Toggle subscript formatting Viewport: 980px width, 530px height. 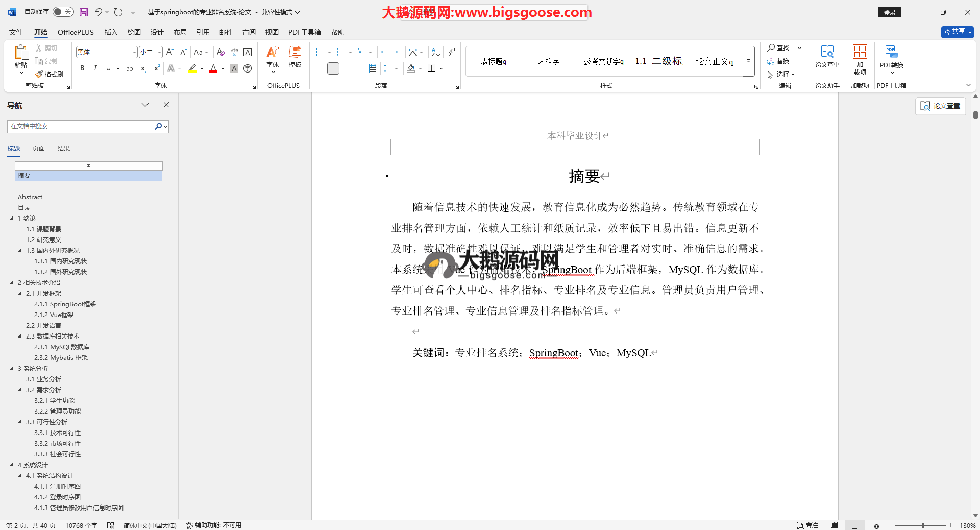(143, 68)
